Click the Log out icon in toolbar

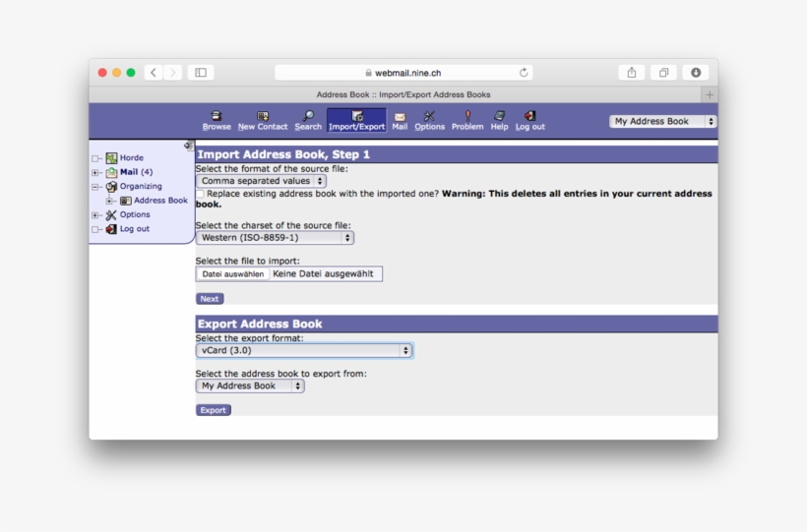(530, 116)
